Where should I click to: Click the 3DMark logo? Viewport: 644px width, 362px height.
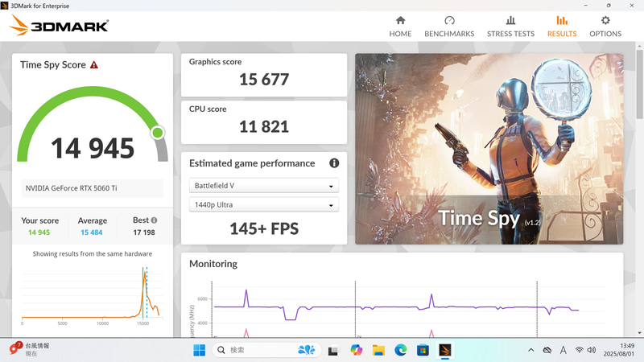59,25
